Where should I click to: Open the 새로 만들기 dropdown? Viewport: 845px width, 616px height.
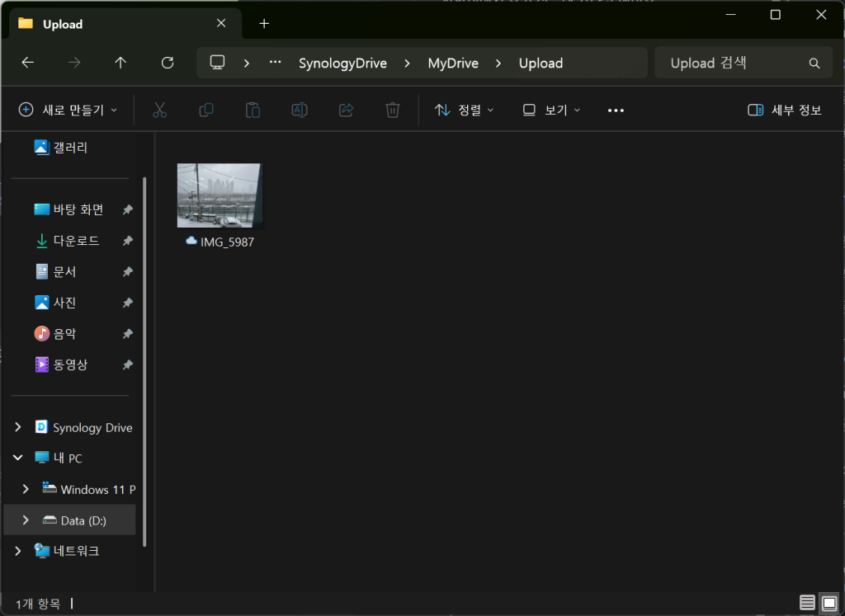68,111
